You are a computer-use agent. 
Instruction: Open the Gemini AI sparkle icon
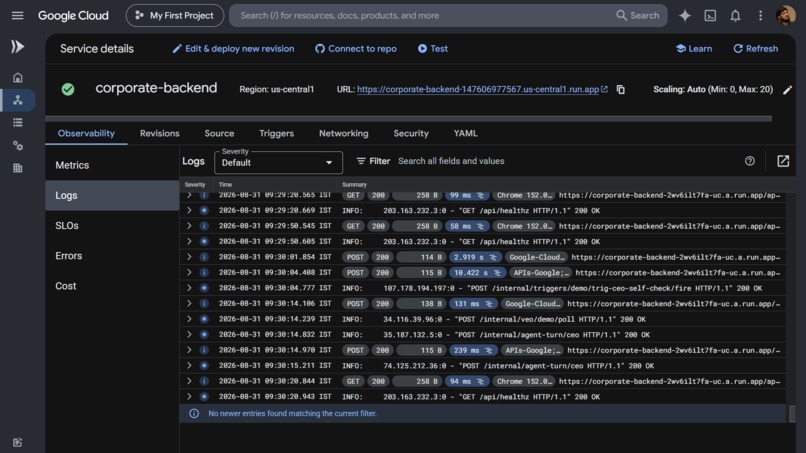click(x=685, y=15)
